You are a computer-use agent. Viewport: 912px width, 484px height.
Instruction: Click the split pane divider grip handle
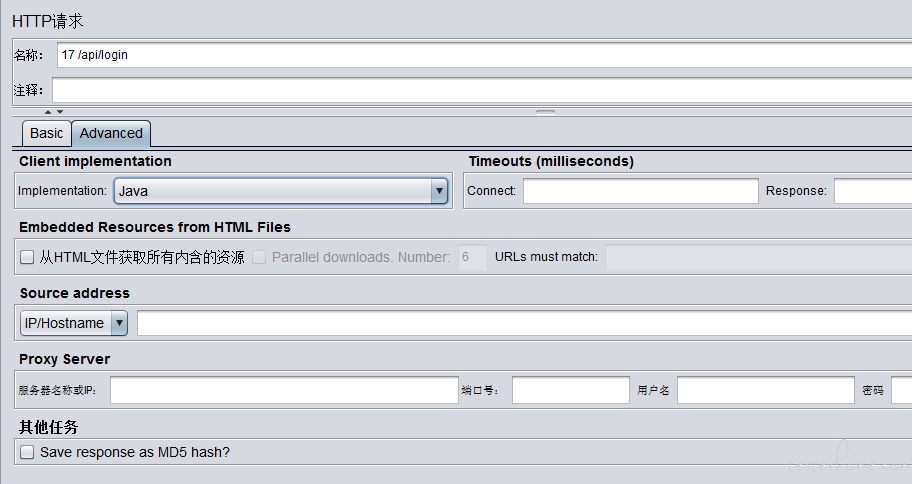[545, 112]
